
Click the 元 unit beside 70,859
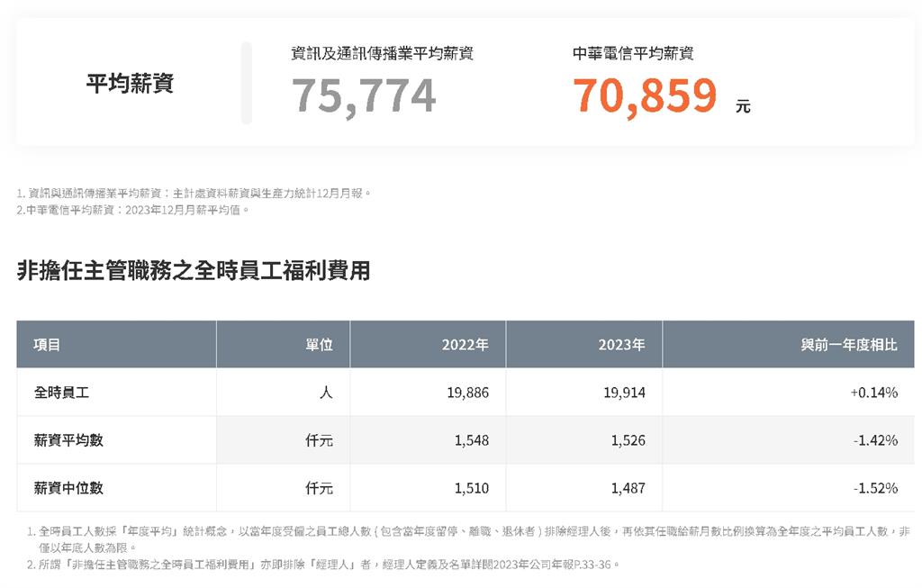(x=743, y=106)
